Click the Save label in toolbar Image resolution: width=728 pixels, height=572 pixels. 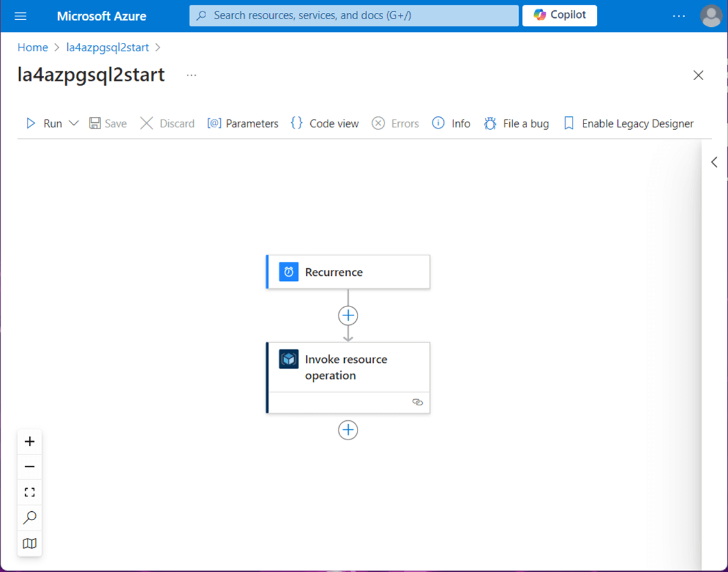[x=116, y=123]
